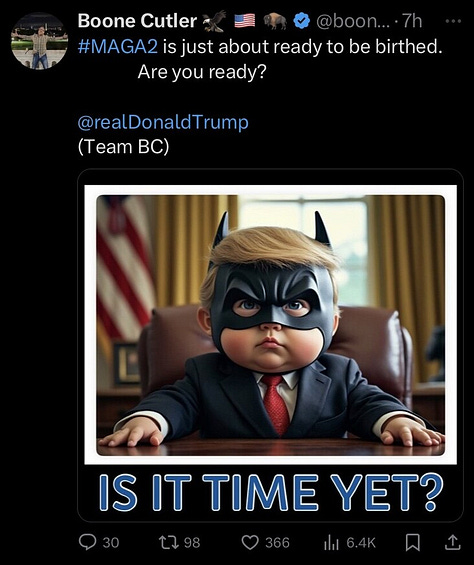
Task: Click the #MAGA2 hashtag link
Action: [118, 47]
